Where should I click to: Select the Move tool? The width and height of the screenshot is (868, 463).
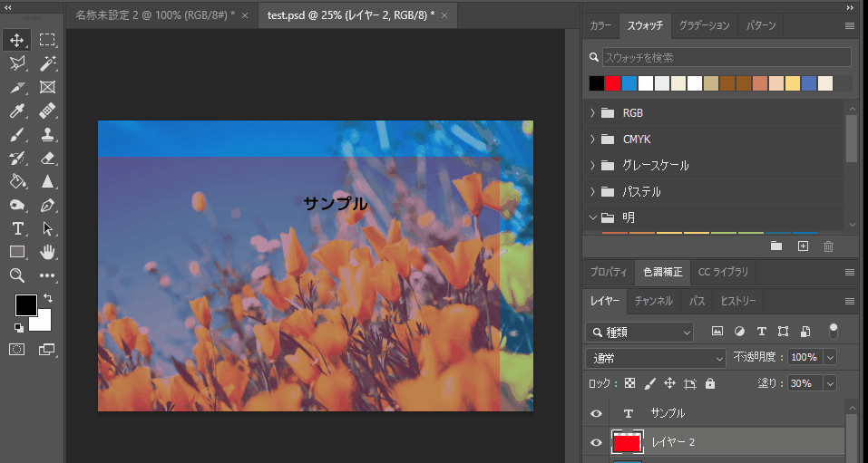(x=16, y=40)
